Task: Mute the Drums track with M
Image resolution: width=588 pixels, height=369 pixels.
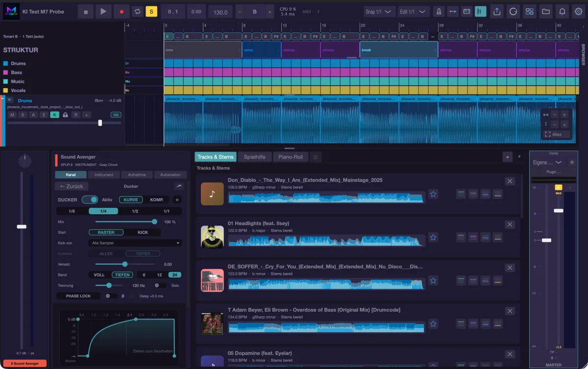Action: [12, 115]
